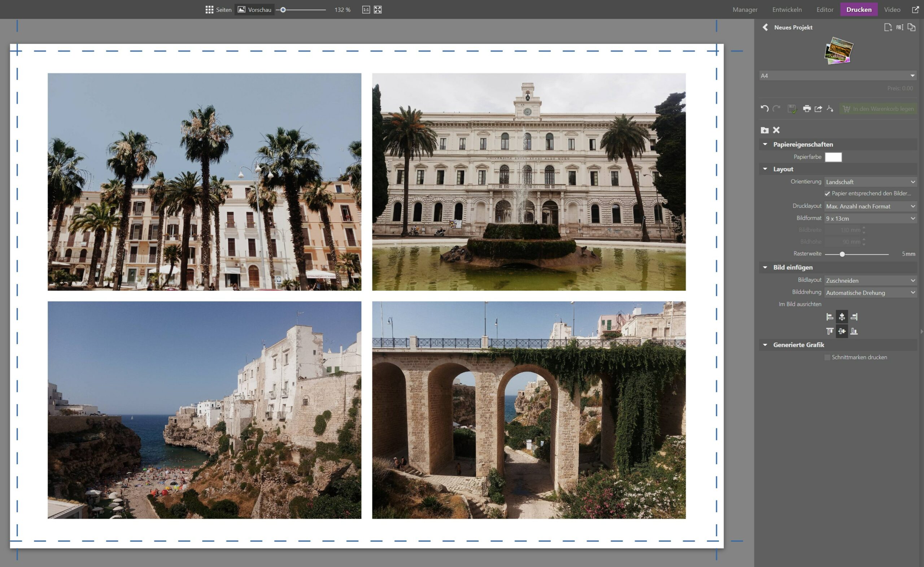Center image horizontally with align icon
Viewport: 924px width, 567px height.
842,317
